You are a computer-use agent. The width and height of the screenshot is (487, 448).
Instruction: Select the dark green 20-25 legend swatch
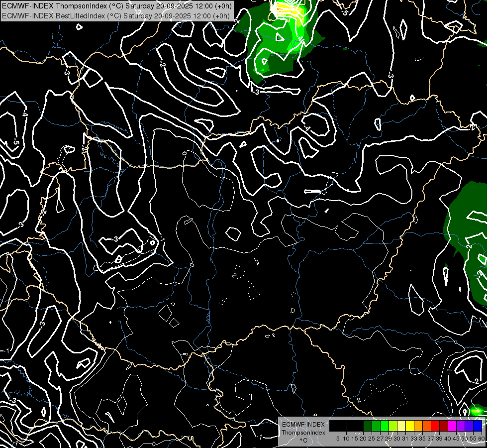click(367, 426)
